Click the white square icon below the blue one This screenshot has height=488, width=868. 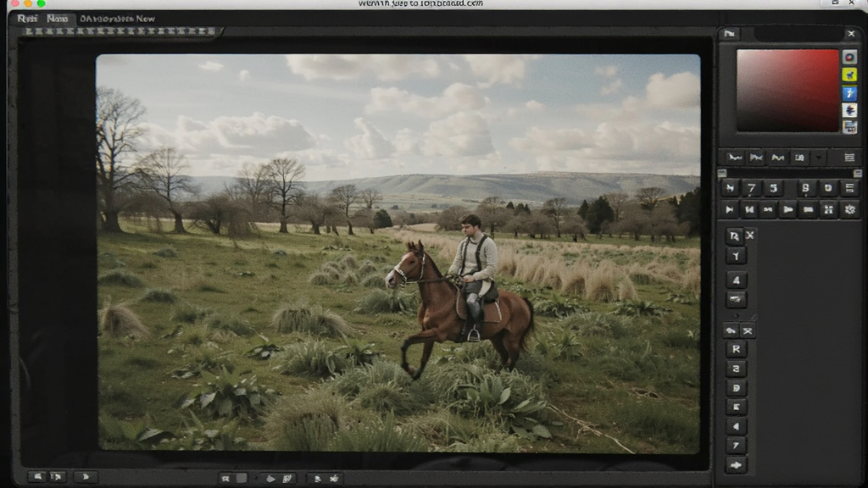849,110
